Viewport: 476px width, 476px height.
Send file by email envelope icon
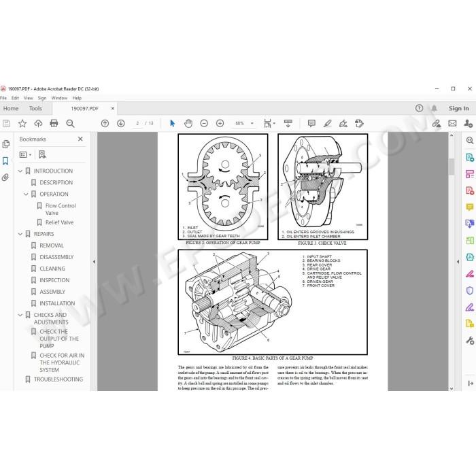tap(452, 124)
